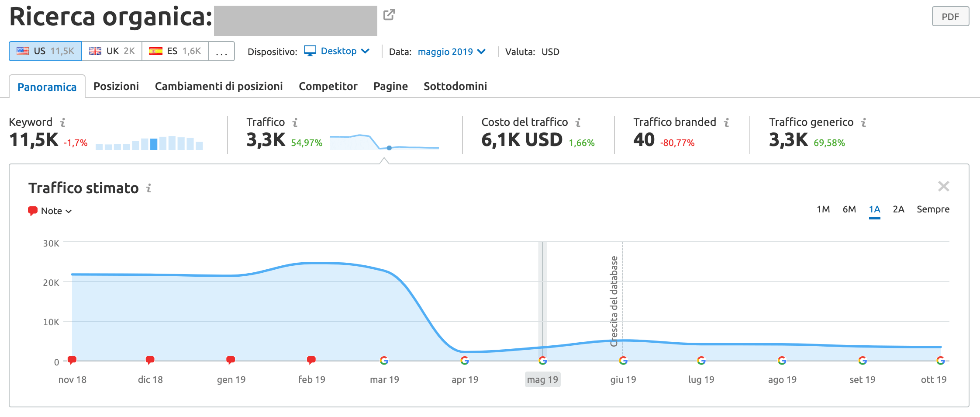Set chart range to 6M

point(849,209)
